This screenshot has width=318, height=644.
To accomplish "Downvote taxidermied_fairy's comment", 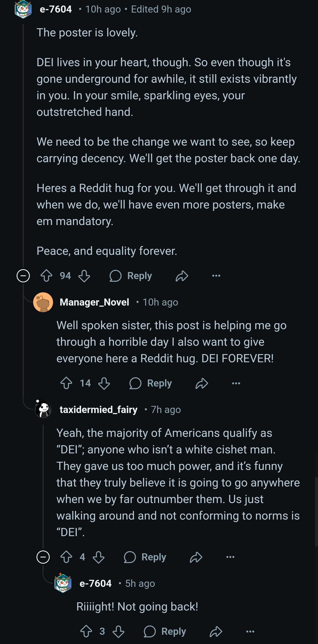I will pos(98,557).
